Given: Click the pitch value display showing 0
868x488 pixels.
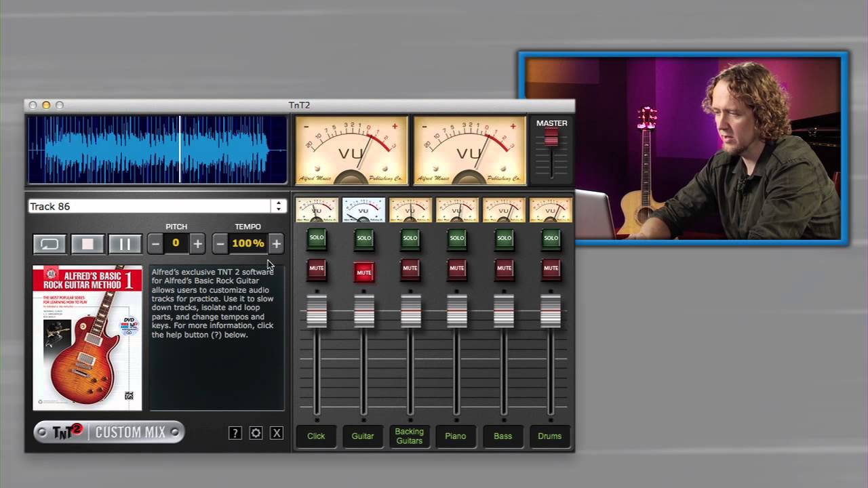Looking at the screenshot, I should [x=176, y=243].
